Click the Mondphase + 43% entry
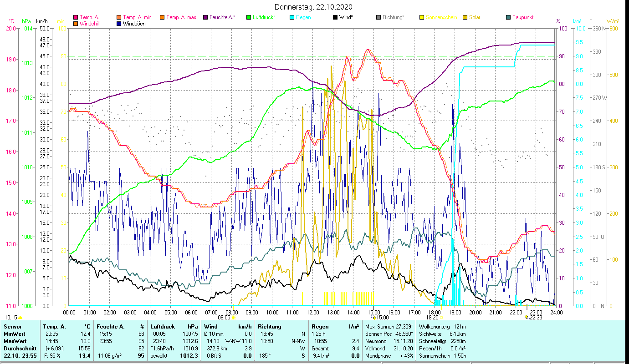 (x=390, y=355)
